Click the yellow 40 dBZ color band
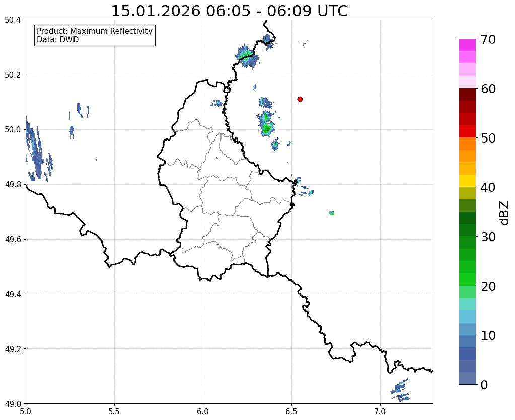 pos(467,181)
